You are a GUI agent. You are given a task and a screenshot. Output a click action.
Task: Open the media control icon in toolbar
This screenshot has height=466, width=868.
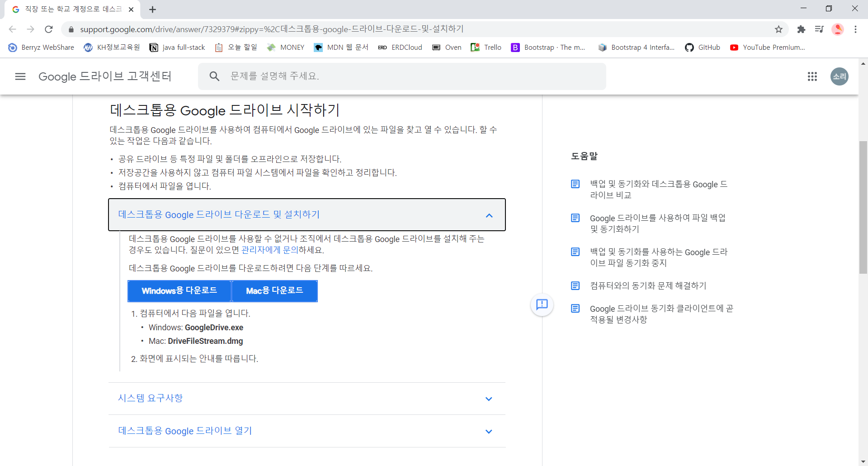819,29
